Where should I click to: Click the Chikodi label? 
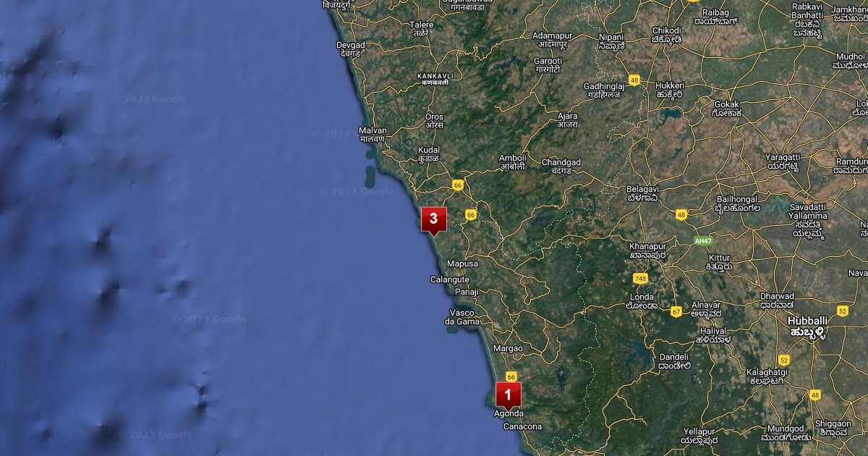pyautogui.click(x=666, y=35)
